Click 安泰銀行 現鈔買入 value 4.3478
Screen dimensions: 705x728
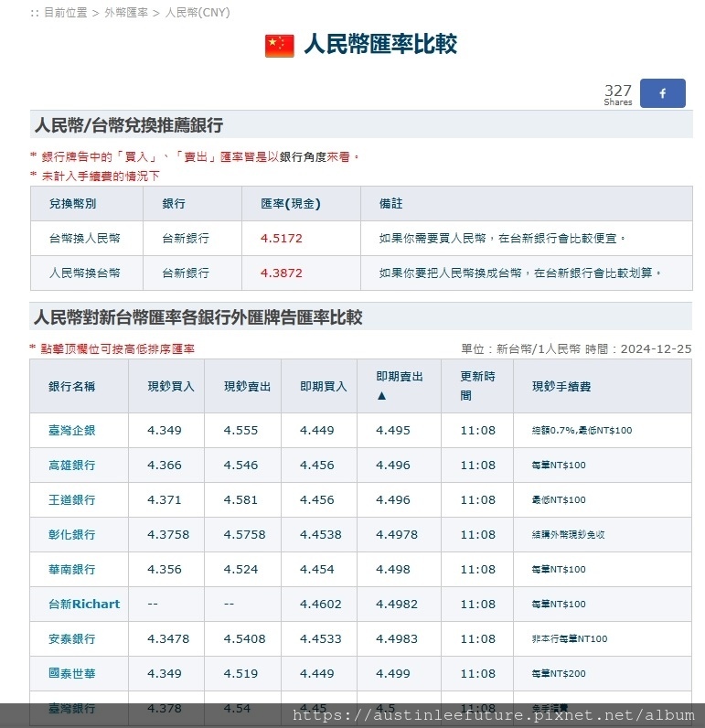(168, 639)
